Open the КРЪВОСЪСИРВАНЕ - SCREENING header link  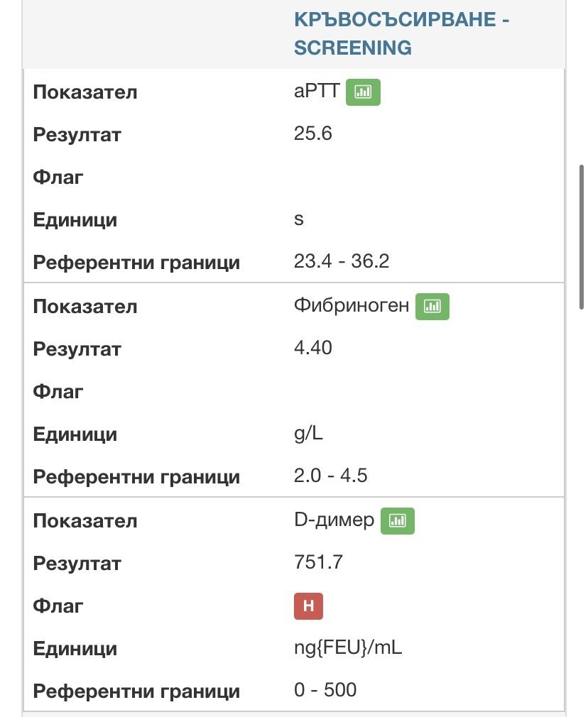coord(401,33)
